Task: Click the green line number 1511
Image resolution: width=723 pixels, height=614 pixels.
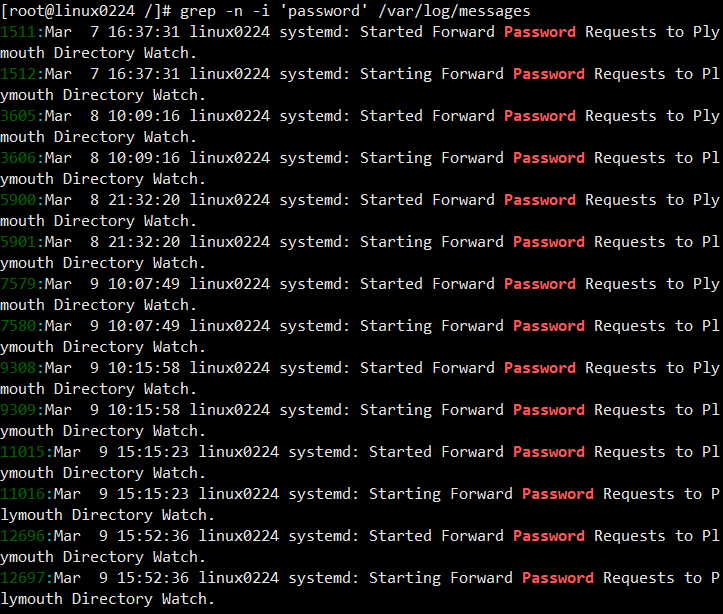Action: pyautogui.click(x=18, y=32)
